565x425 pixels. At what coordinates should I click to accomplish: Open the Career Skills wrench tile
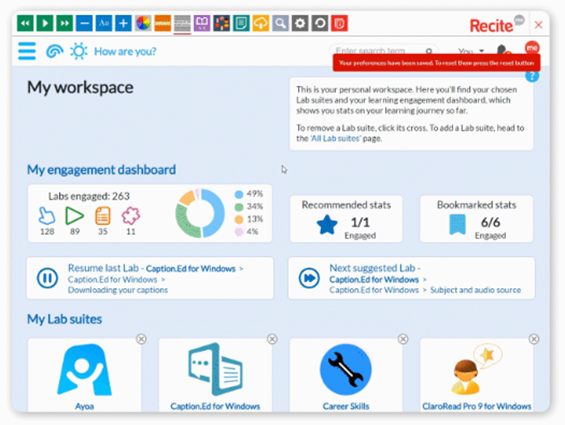346,375
